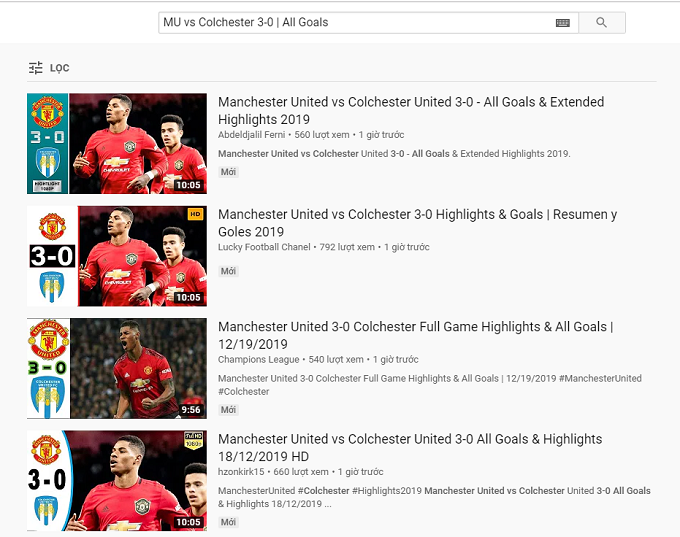This screenshot has height=537, width=680.
Task: Open the LỌC filter menu
Action: tap(59, 68)
